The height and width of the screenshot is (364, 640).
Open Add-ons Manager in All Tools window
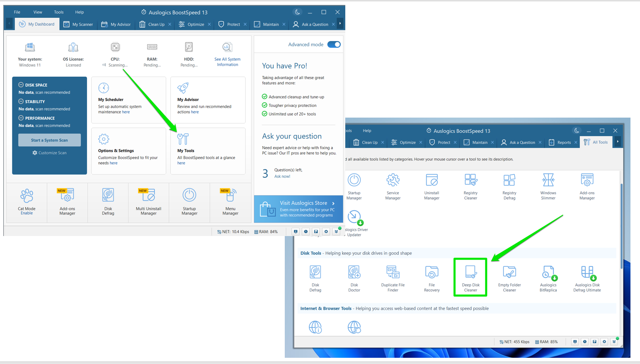587,186
